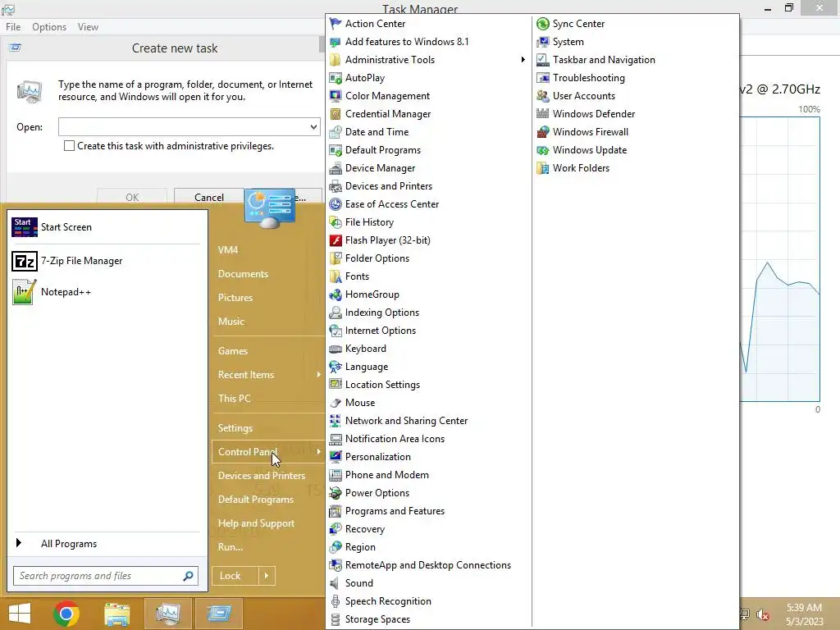Open Ease of Access Center icon
Screen dimensions: 840x630
pyautogui.click(x=336, y=204)
